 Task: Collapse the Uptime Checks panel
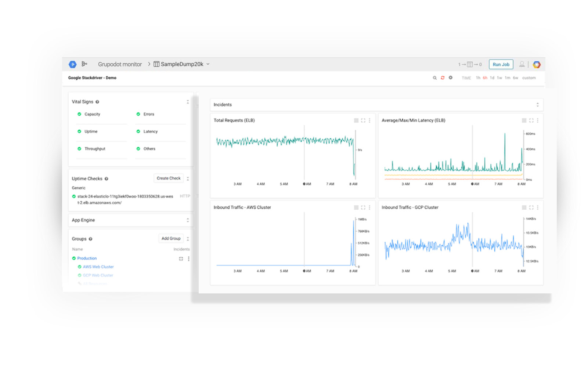(x=188, y=178)
